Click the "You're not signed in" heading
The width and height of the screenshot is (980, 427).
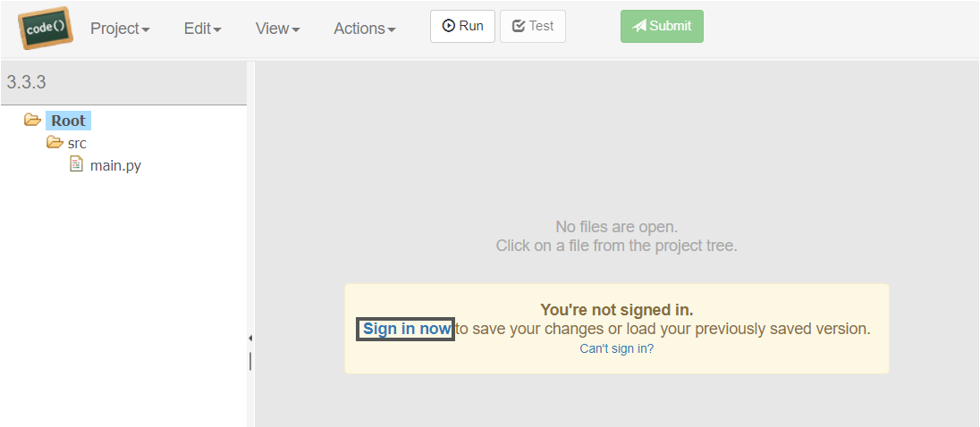pyautogui.click(x=616, y=310)
